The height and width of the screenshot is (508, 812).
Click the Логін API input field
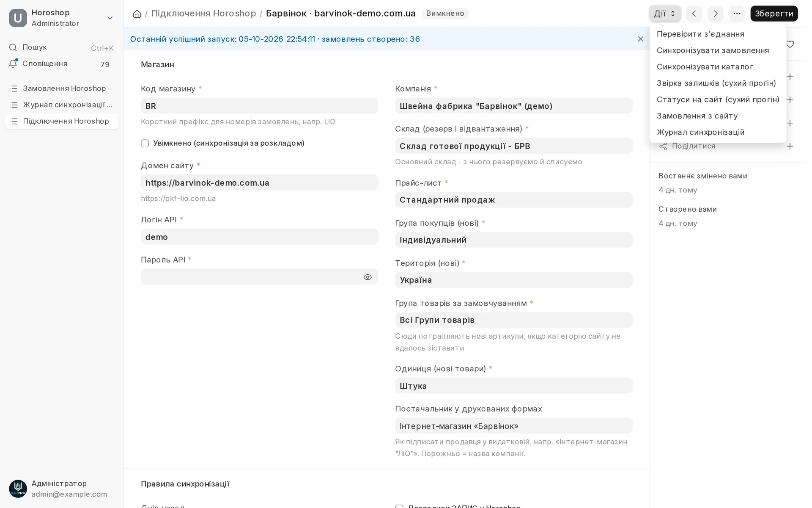tap(259, 237)
